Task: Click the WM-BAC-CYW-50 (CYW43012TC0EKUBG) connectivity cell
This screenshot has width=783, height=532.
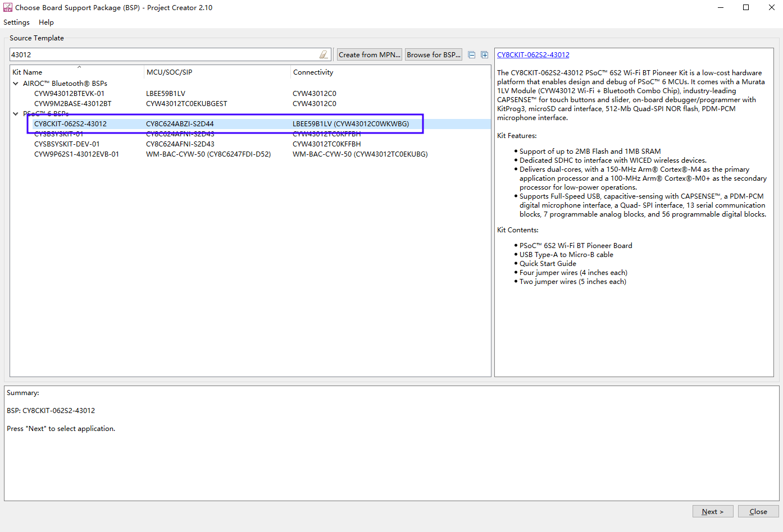Action: 360,154
